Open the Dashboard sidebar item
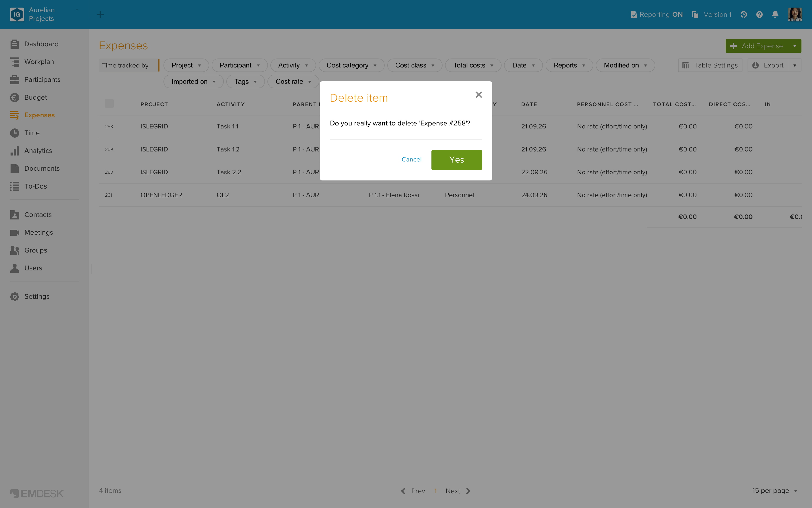The width and height of the screenshot is (812, 508). tap(41, 44)
